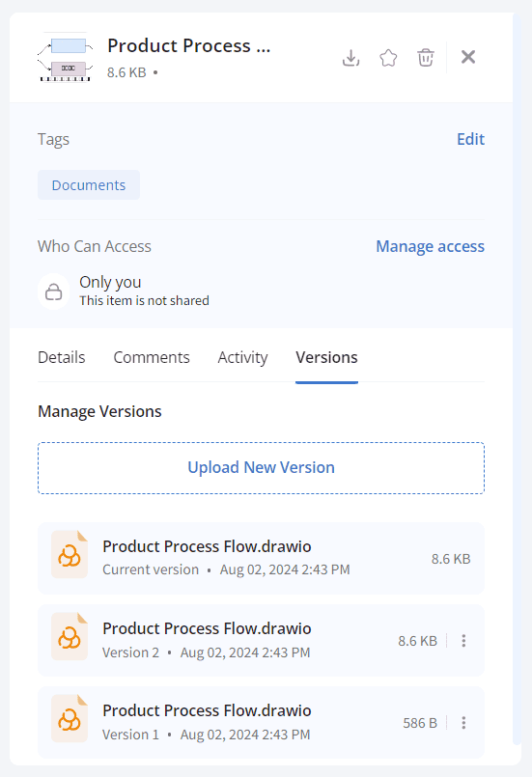Mark the file as favorite with star icon

point(388,58)
